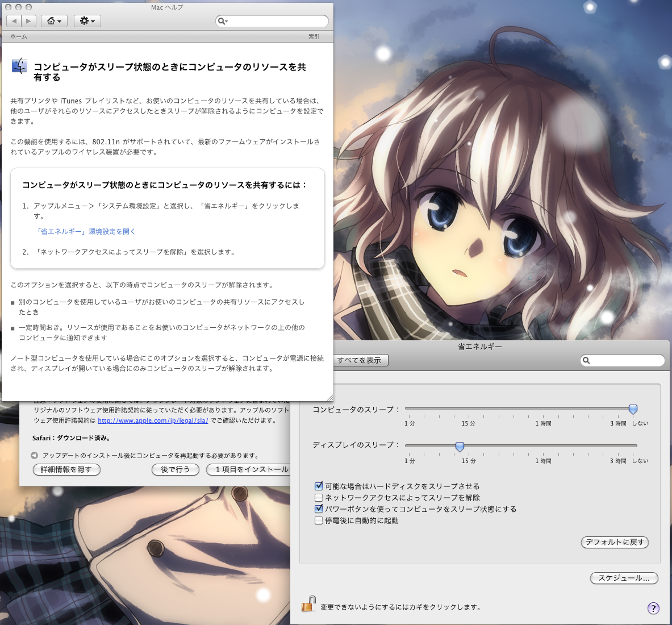Click the デフォルトに戻す button

tap(615, 542)
